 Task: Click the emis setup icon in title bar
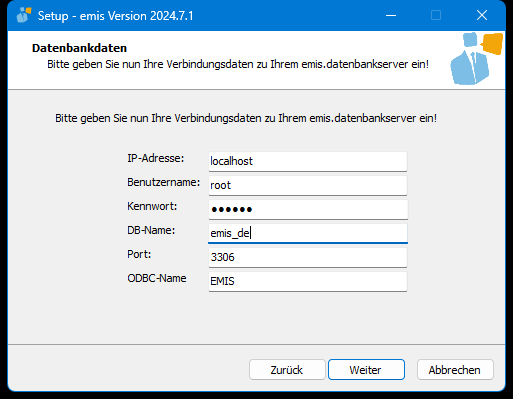click(24, 15)
